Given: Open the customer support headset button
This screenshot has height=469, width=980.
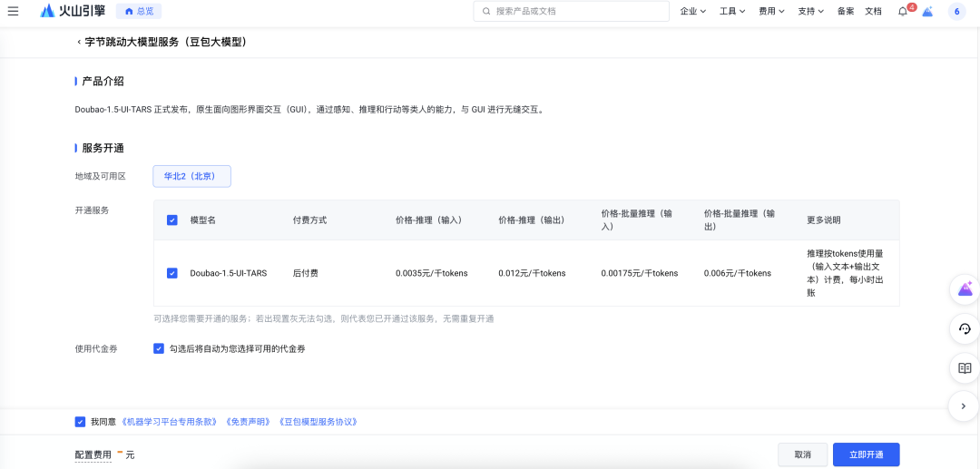Looking at the screenshot, I should point(965,328).
